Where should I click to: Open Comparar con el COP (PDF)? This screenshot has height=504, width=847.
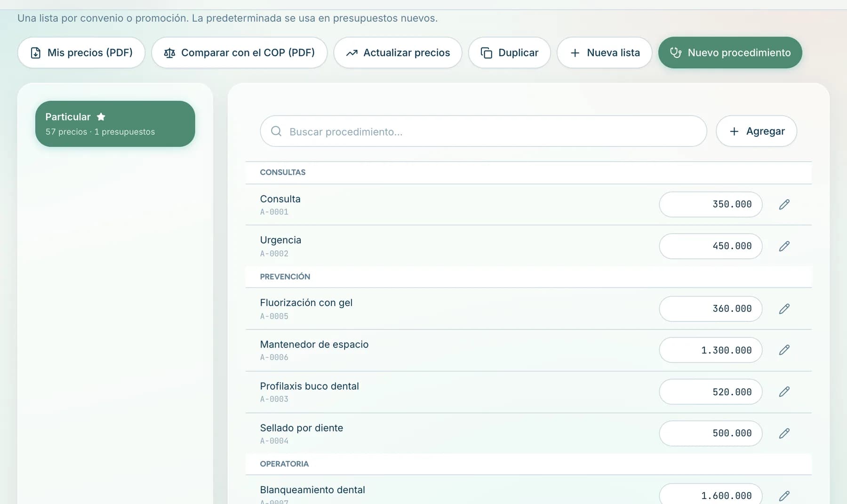[x=239, y=53]
